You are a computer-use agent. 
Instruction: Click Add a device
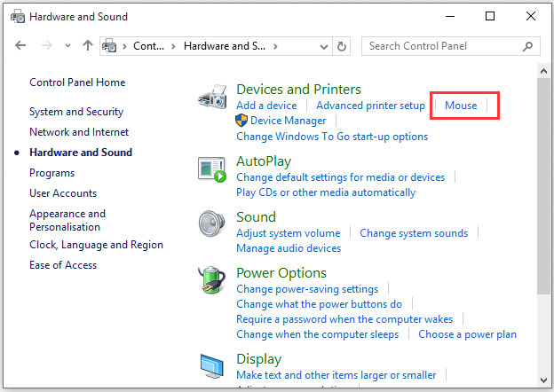[266, 106]
